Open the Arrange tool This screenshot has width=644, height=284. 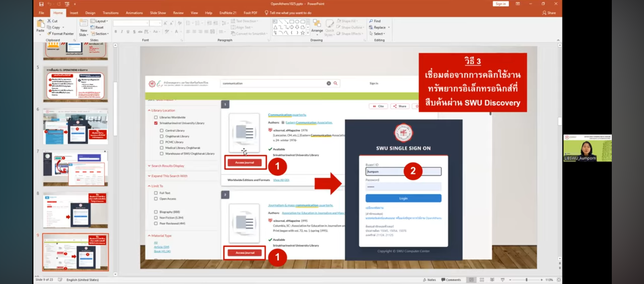pyautogui.click(x=317, y=27)
